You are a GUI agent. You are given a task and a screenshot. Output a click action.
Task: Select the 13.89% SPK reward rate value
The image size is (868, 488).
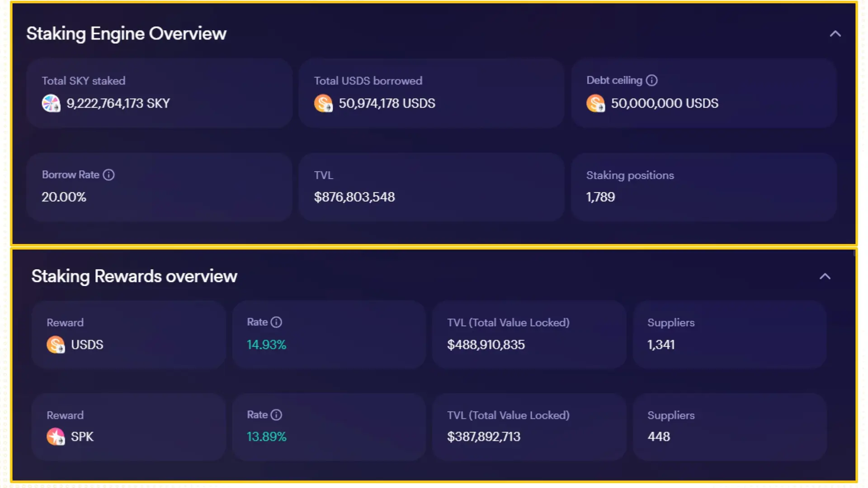point(266,436)
